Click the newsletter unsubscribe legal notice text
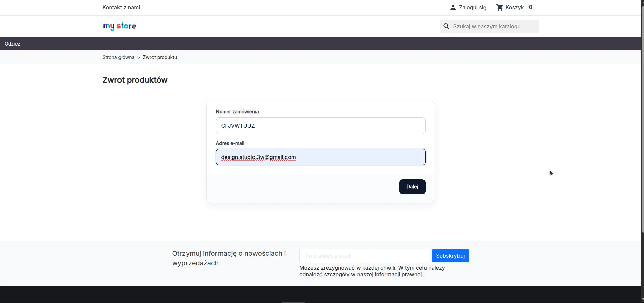The height and width of the screenshot is (303, 644). click(x=372, y=271)
